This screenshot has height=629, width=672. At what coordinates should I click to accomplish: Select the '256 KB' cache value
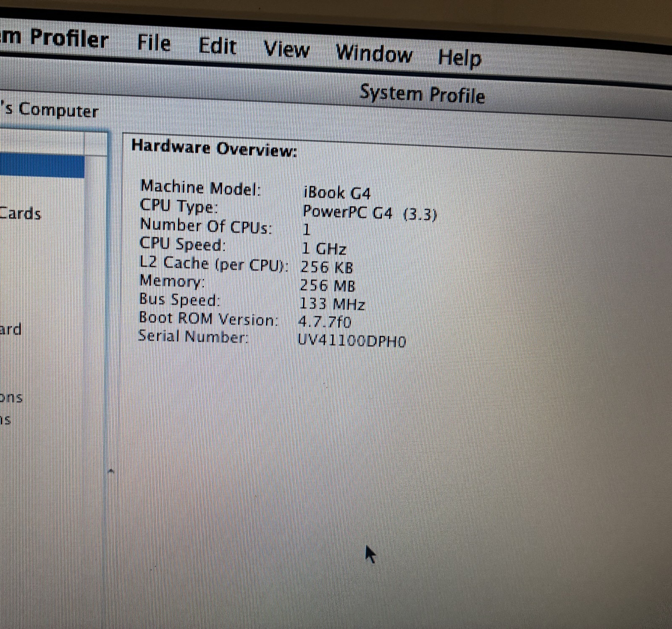coord(327,267)
